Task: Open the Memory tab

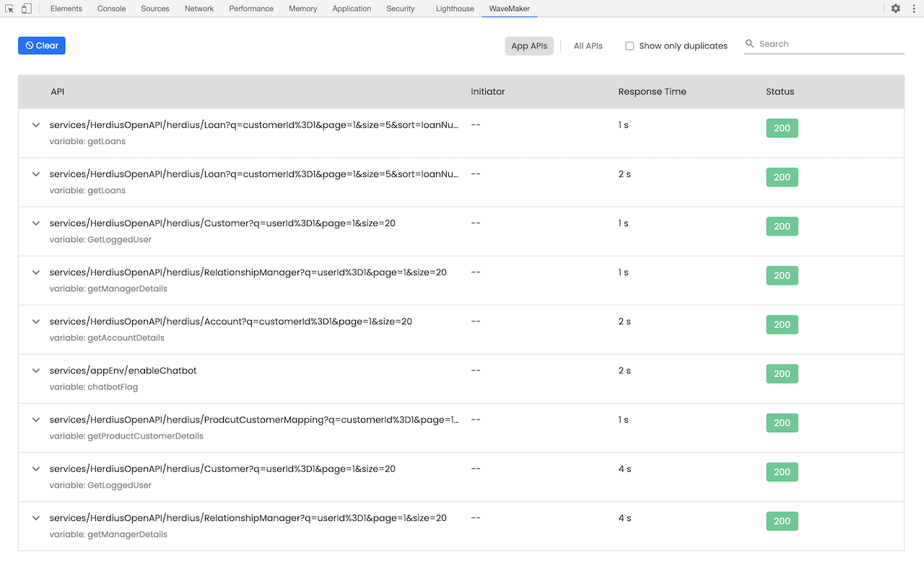Action: pyautogui.click(x=303, y=9)
